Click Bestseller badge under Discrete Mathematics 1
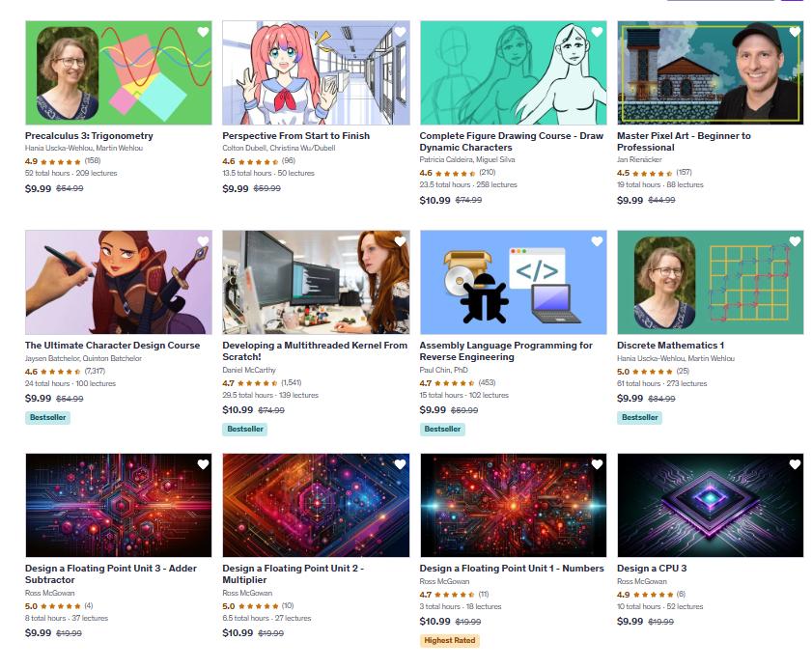The height and width of the screenshot is (669, 812). pos(639,417)
